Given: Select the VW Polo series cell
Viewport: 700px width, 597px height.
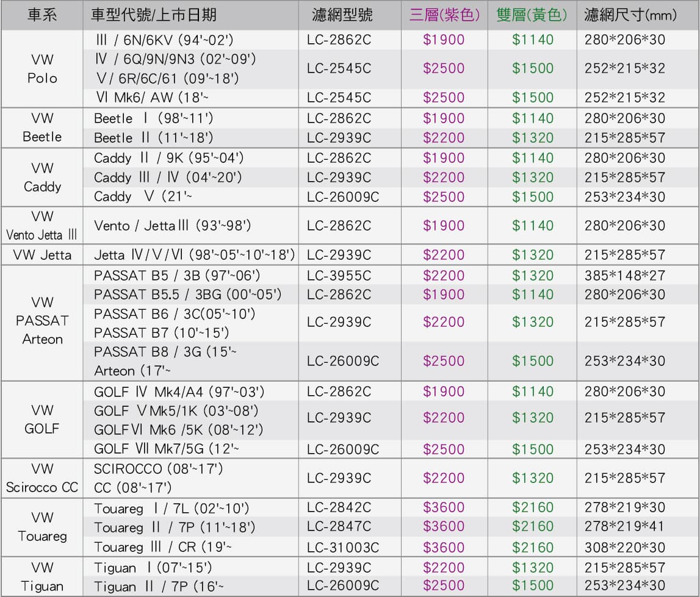Looking at the screenshot, I should click(x=42, y=69).
